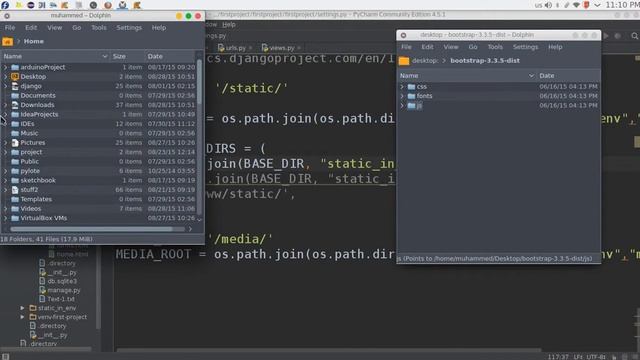Switch to urls.py editor tab
The height and width of the screenshot is (360, 640).
(x=236, y=48)
